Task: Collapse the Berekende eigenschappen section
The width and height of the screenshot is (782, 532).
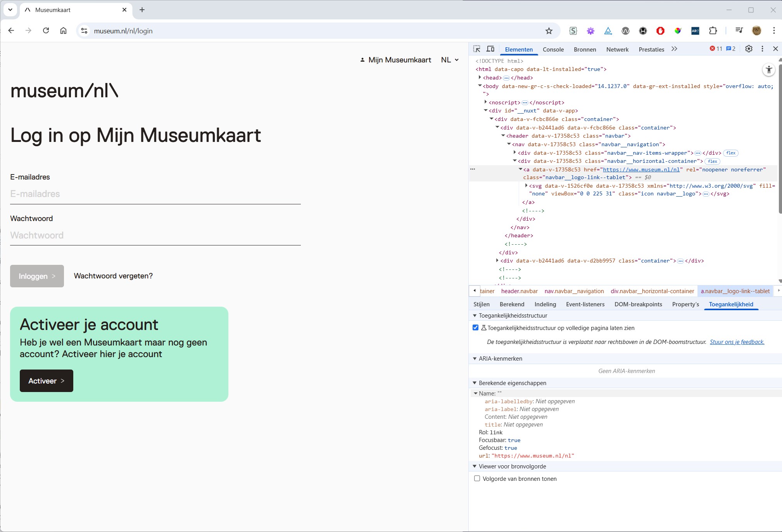Action: coord(475,383)
